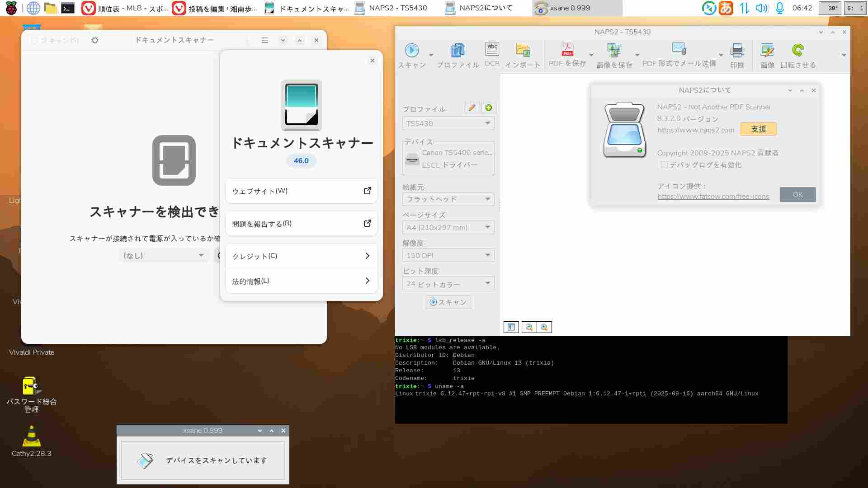Click the IME あ input indicator
This screenshot has width=868, height=488.
726,8
